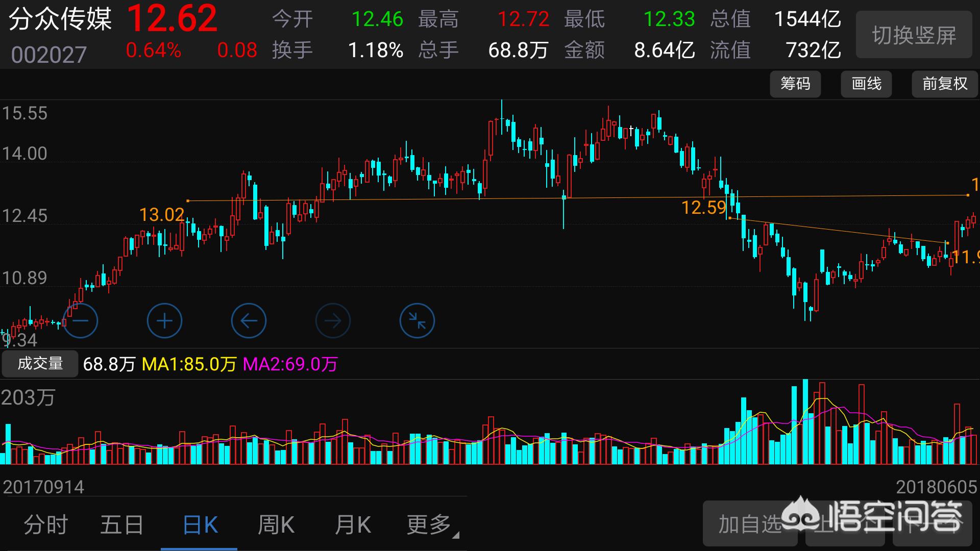Tap the collapse arrows icon

pos(417,321)
